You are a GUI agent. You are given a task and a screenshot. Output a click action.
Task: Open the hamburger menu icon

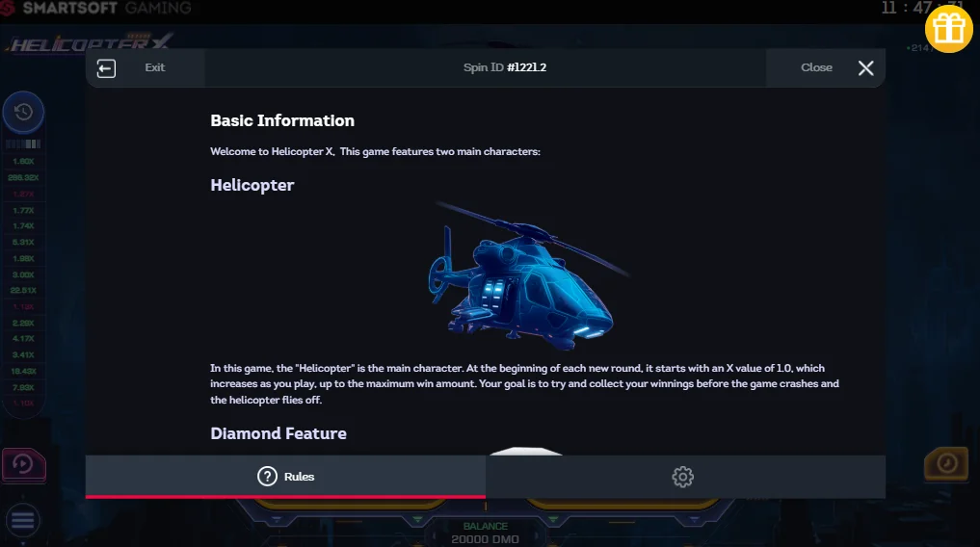tap(23, 520)
